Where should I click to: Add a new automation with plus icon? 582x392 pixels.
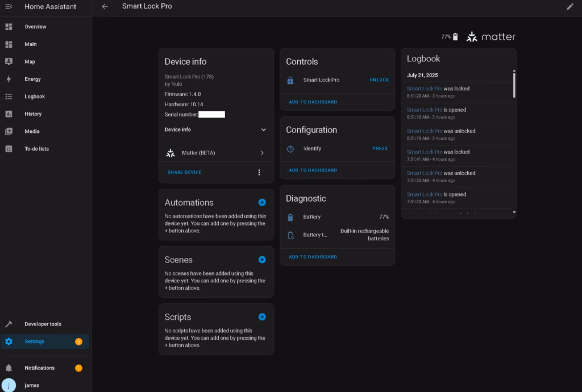[262, 202]
